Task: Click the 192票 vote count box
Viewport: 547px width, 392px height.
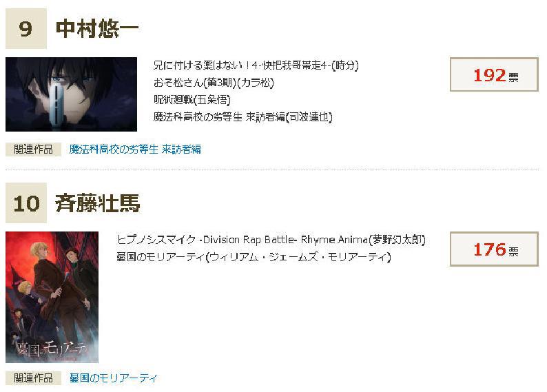Action: [494, 74]
